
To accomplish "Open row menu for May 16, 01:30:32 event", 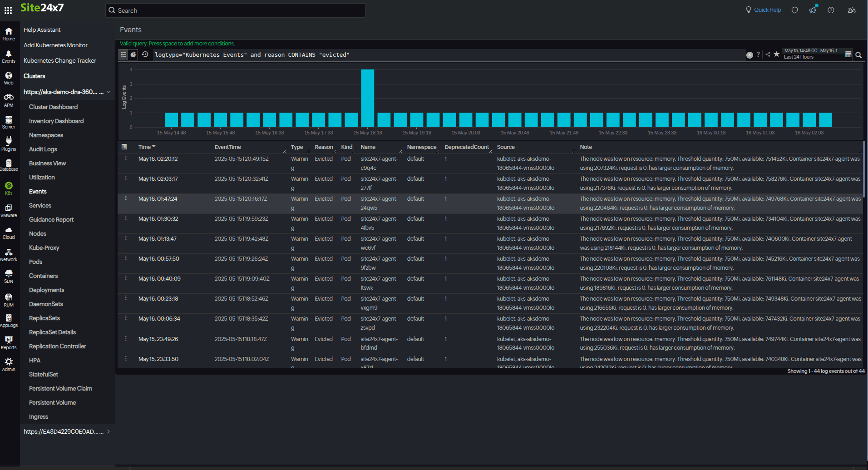I will click(x=126, y=218).
